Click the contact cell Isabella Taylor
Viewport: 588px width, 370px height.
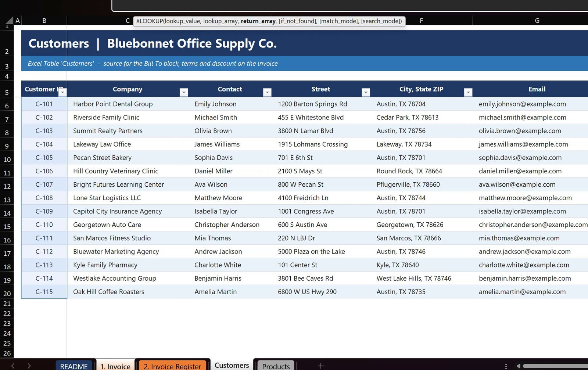coord(230,211)
